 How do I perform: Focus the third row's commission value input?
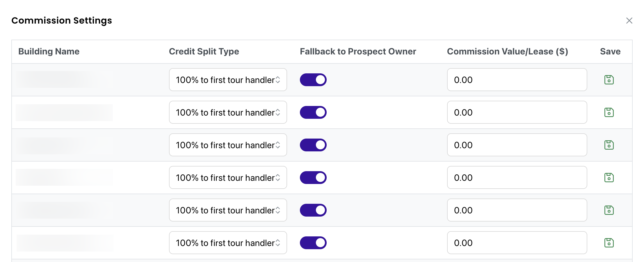(517, 145)
